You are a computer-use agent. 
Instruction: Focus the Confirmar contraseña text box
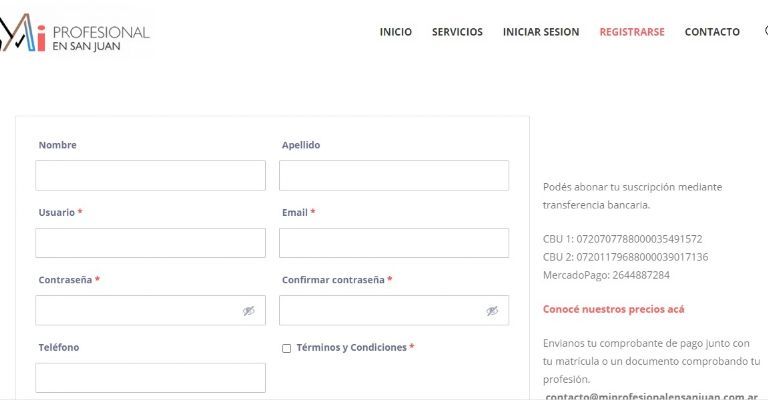point(378,311)
